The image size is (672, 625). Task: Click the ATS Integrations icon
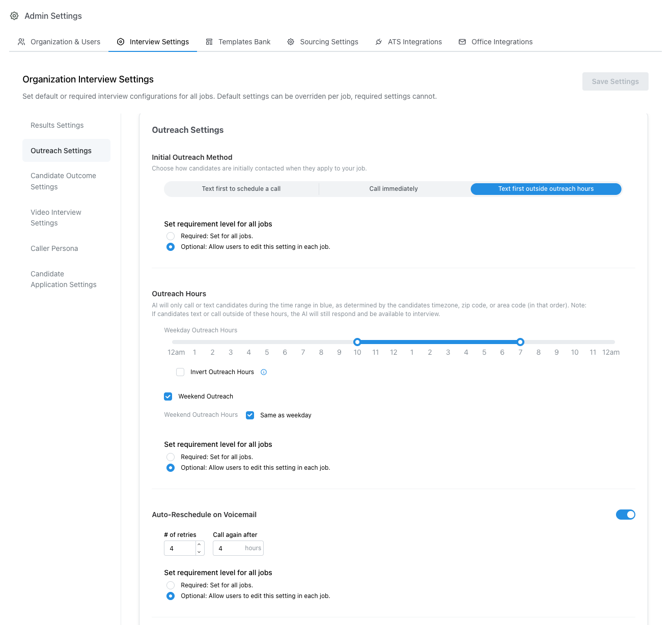379,42
